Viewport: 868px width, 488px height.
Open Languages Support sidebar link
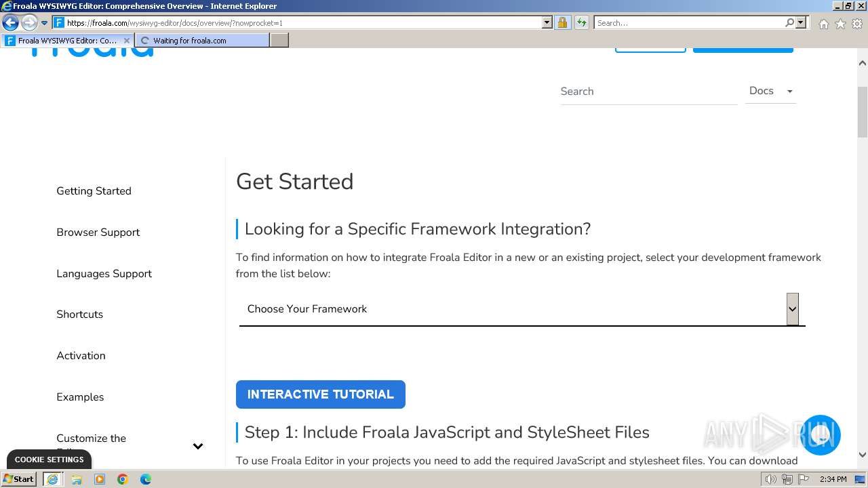pyautogui.click(x=104, y=274)
